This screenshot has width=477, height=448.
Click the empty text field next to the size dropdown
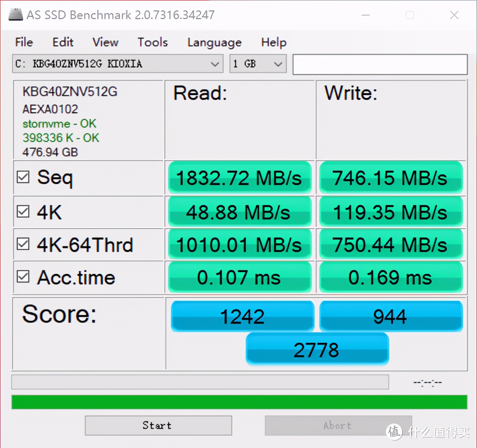(x=380, y=64)
